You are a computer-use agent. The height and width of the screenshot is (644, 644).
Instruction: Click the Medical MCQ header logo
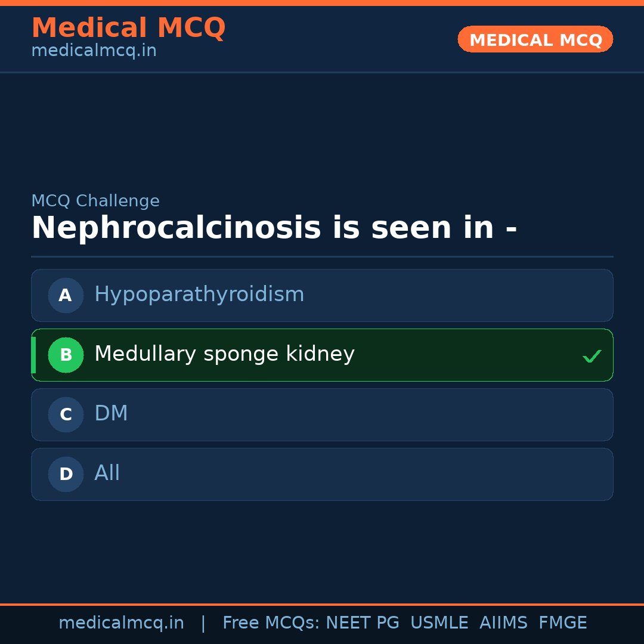129,28
